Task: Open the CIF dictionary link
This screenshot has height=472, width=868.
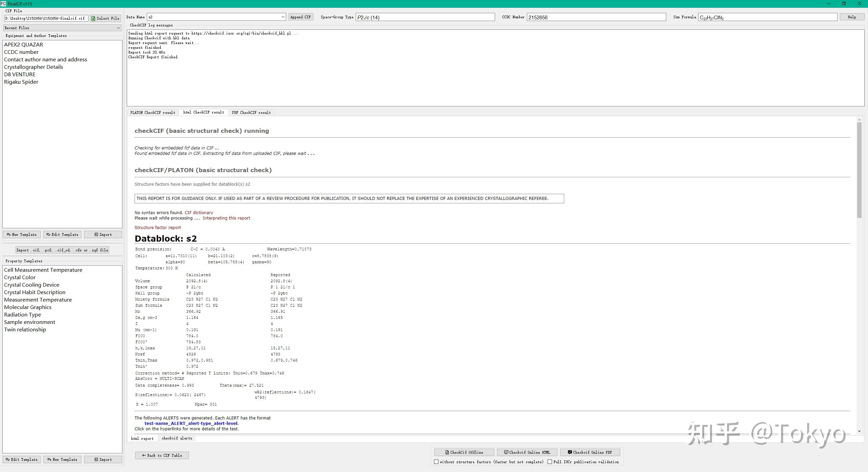Action: click(x=199, y=213)
